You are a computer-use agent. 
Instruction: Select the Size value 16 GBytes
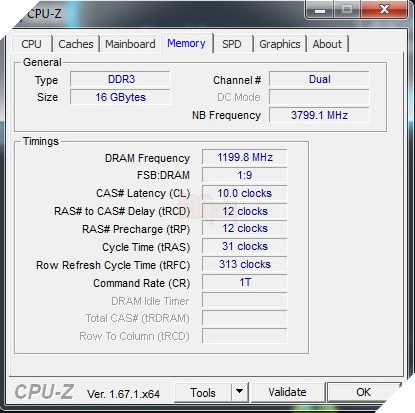120,97
